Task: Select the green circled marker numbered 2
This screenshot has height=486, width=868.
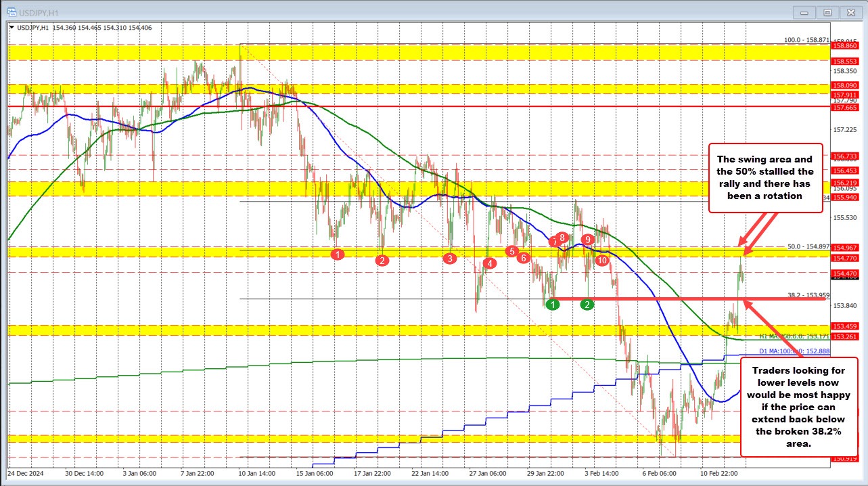Action: point(586,305)
